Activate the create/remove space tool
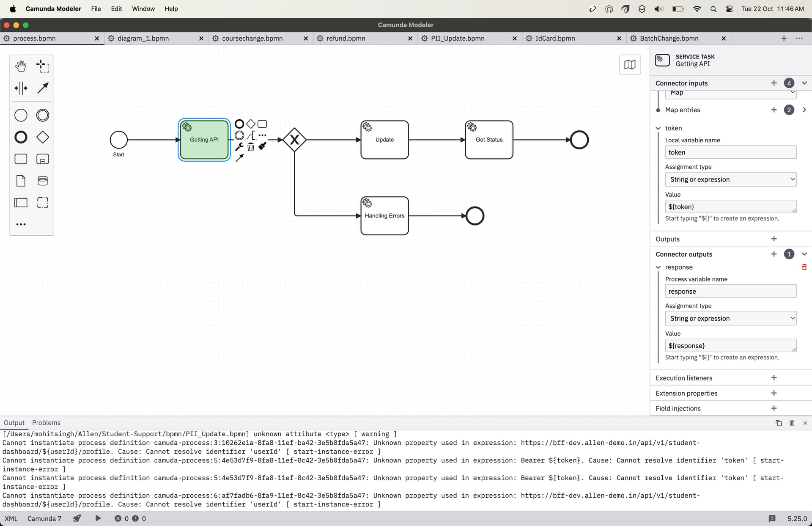This screenshot has height=526, width=812. click(x=21, y=88)
